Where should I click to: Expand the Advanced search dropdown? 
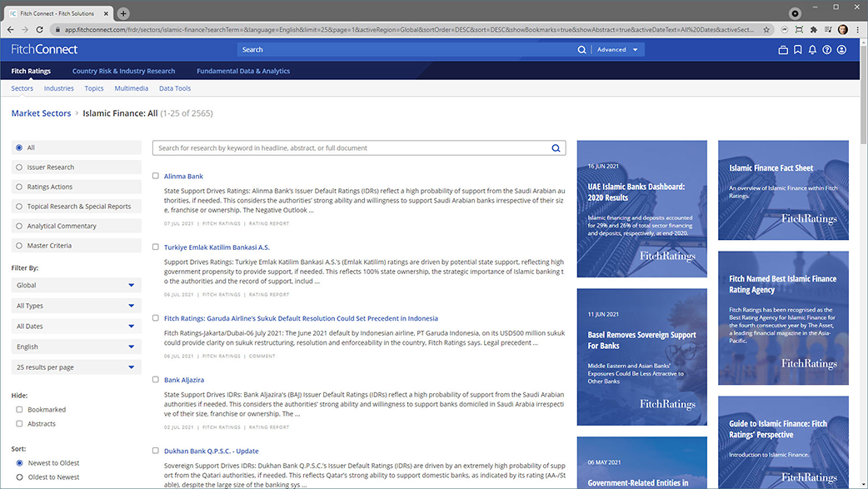(x=617, y=50)
